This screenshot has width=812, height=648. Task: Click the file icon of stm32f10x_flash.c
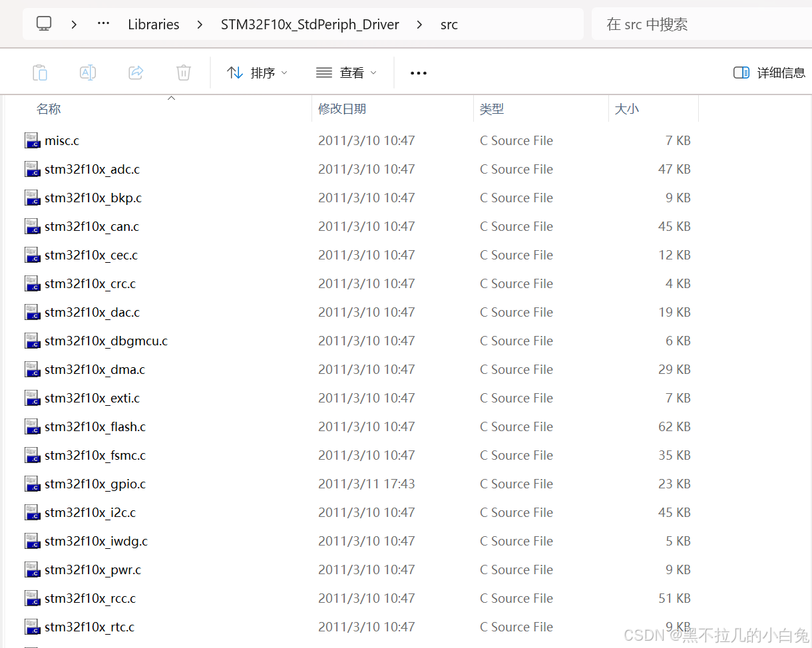tap(33, 426)
